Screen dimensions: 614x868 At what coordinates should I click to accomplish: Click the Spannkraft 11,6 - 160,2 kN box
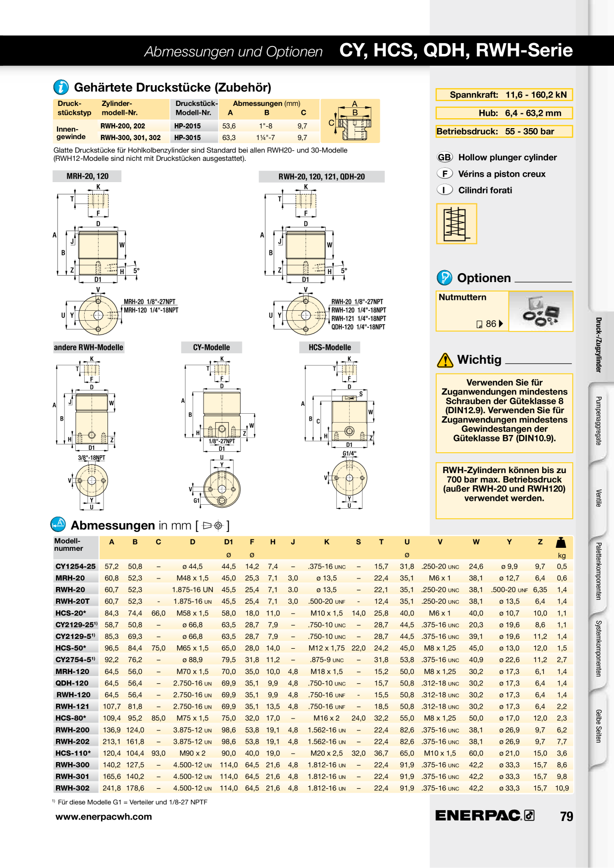tap(504, 95)
